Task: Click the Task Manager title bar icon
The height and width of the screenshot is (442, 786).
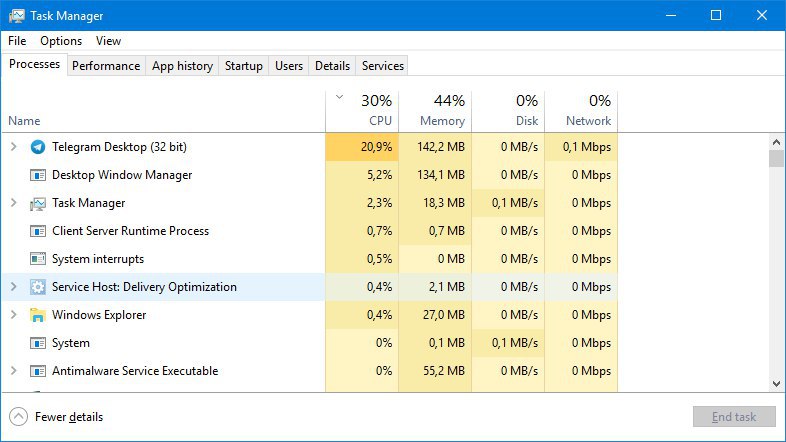Action: [17, 16]
